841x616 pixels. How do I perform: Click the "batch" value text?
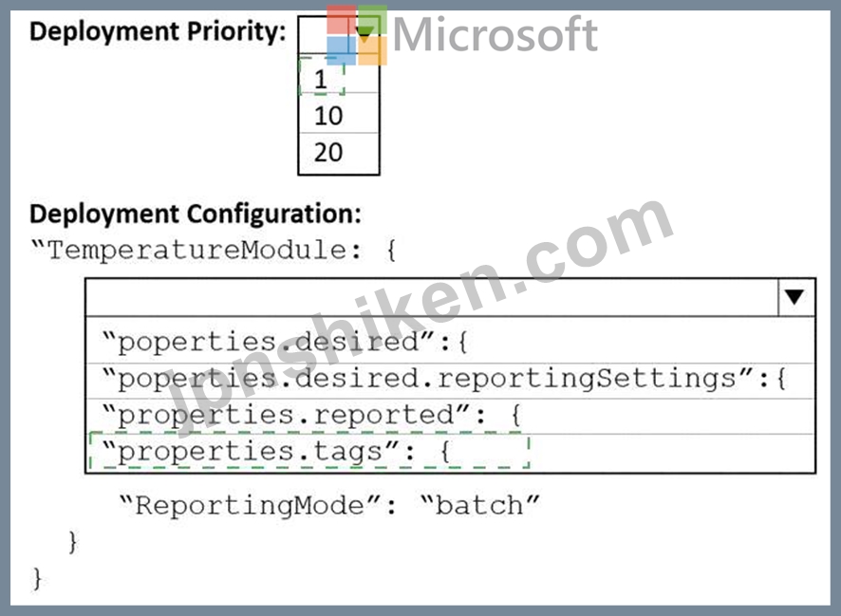tap(479, 506)
